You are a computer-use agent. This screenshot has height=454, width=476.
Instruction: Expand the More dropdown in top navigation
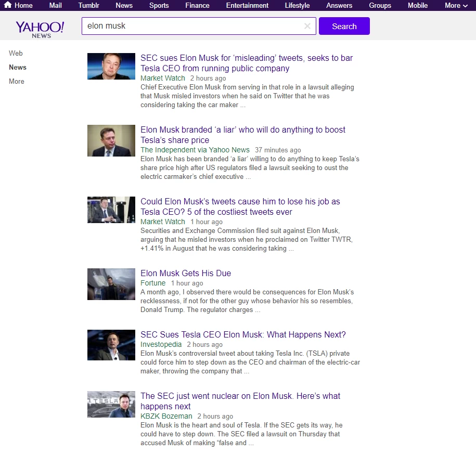coord(456,6)
